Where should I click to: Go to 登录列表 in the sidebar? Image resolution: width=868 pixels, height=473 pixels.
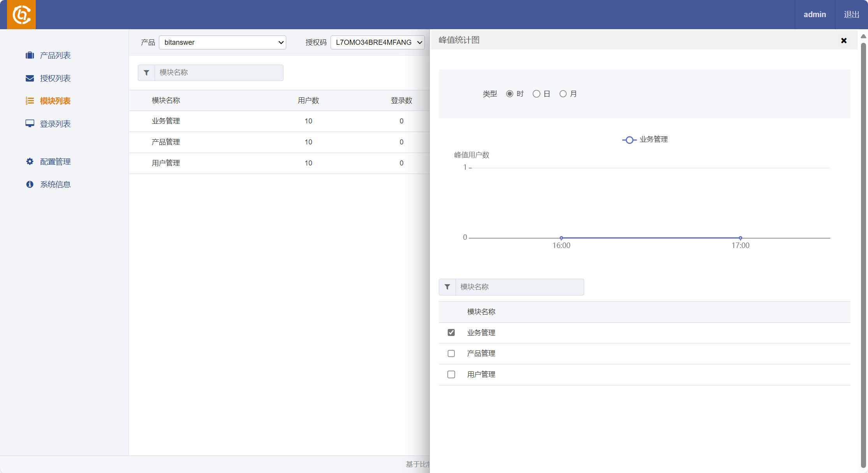[55, 124]
